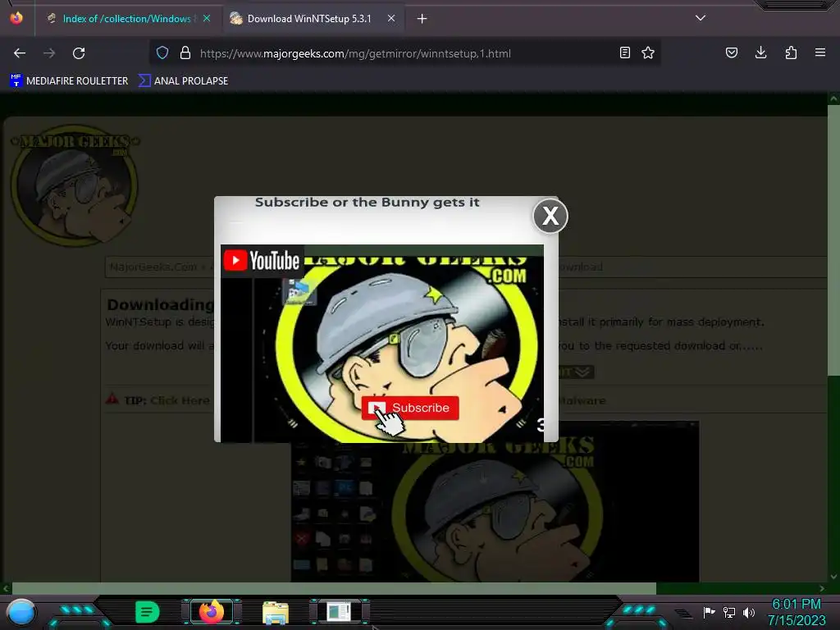Expand the list all tabs chevron

coord(701,18)
